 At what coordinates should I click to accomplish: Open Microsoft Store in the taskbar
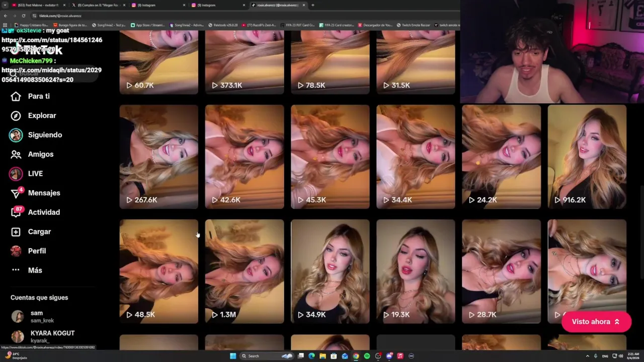pyautogui.click(x=334, y=356)
